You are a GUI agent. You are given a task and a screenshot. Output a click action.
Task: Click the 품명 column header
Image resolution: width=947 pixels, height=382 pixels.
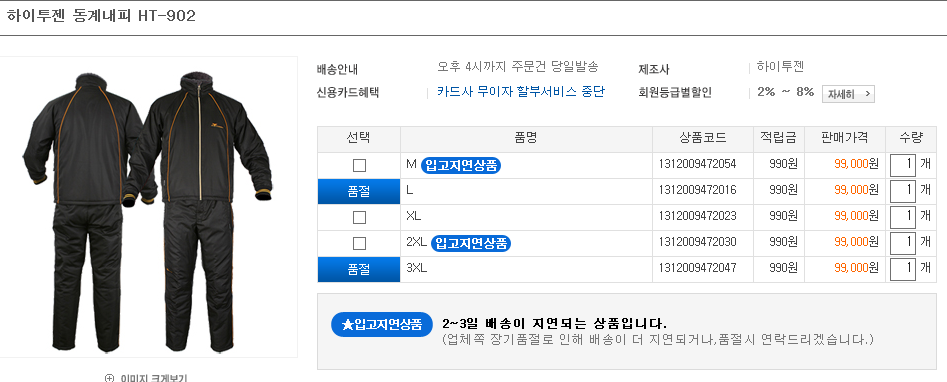tap(526, 138)
